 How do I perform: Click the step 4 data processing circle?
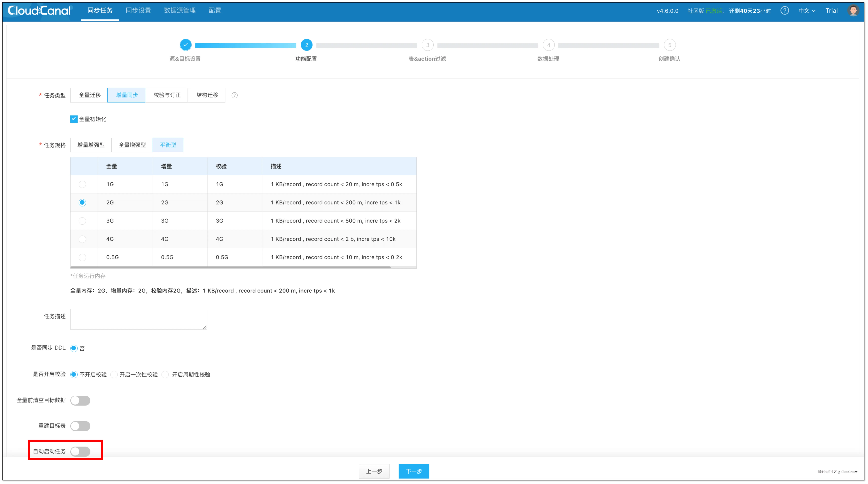click(548, 45)
